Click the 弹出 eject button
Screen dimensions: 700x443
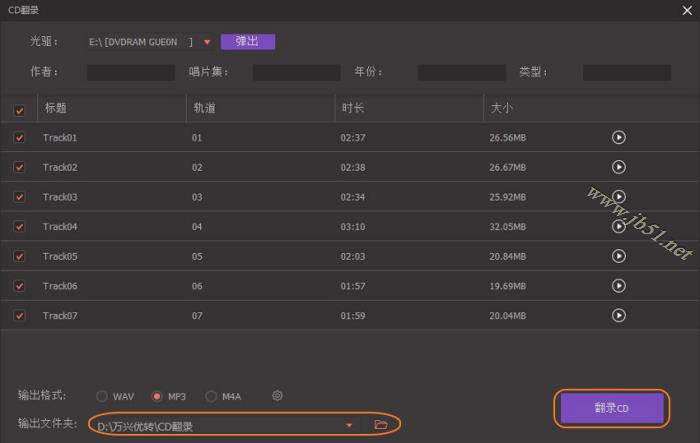click(x=248, y=42)
